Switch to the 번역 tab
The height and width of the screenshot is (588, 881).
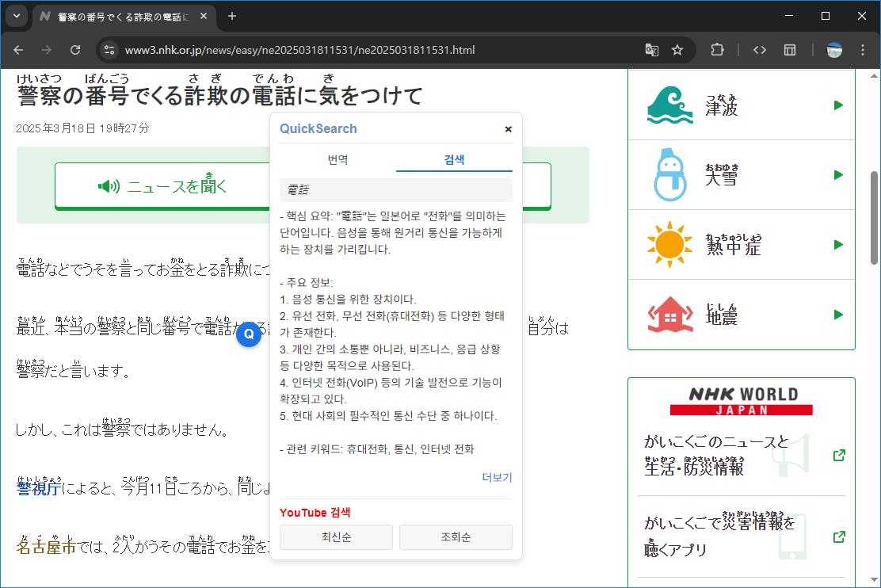point(338,159)
